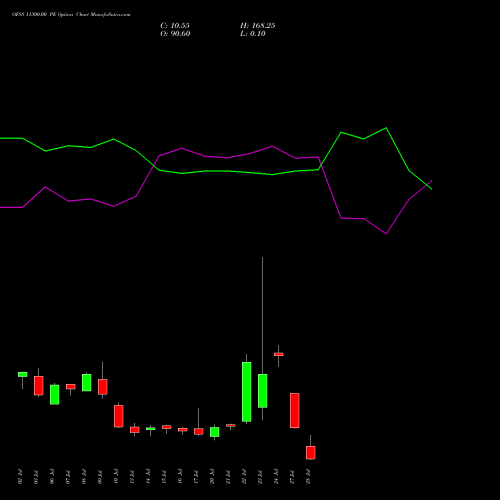Click the first green candle on 02 Jul
Image resolution: width=500 pixels, height=500 pixels.
click(x=23, y=374)
